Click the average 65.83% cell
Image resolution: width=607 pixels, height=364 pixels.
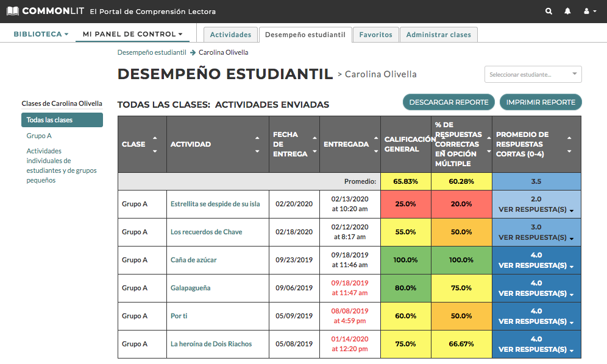point(406,181)
